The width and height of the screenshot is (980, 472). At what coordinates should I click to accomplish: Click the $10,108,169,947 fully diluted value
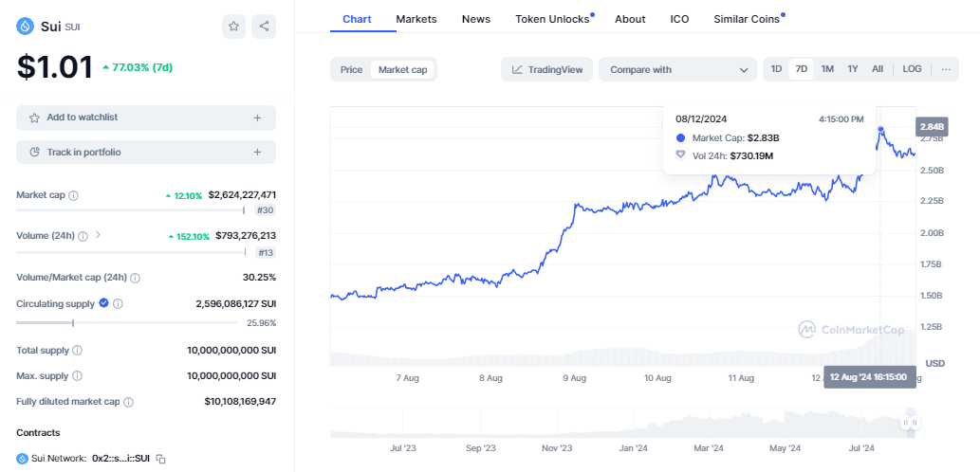tap(240, 402)
